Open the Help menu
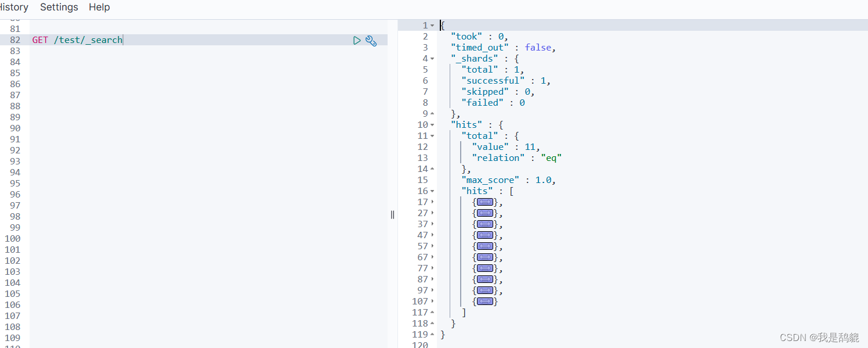Screen dimensions: 868x348 coord(99,7)
